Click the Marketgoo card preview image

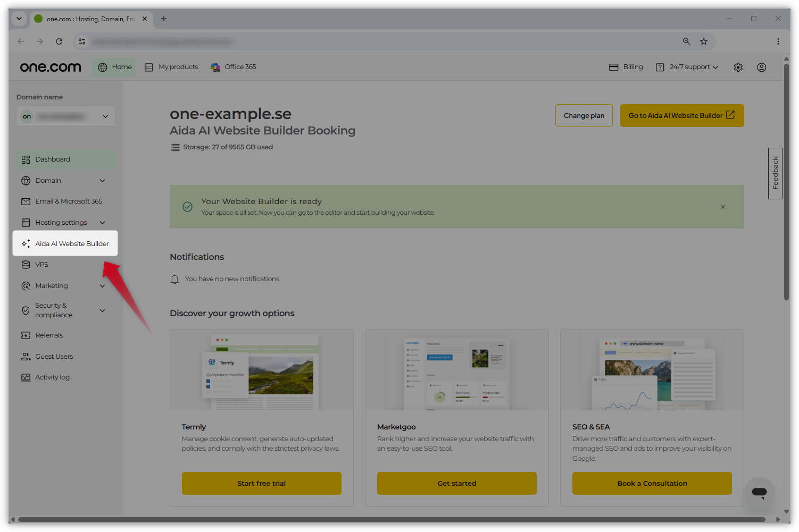(x=457, y=370)
